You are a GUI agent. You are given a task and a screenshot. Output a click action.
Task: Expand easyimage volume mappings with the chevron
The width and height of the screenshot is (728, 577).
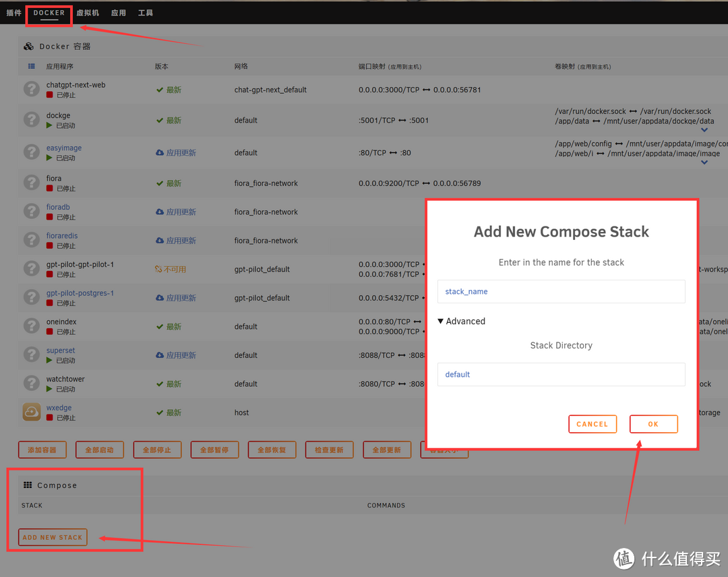tap(704, 162)
